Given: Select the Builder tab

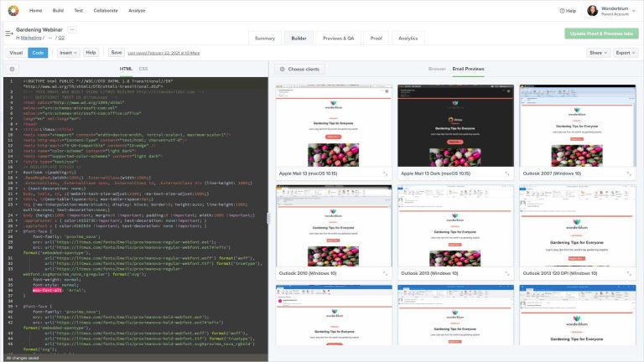Looking at the screenshot, I should tap(299, 39).
